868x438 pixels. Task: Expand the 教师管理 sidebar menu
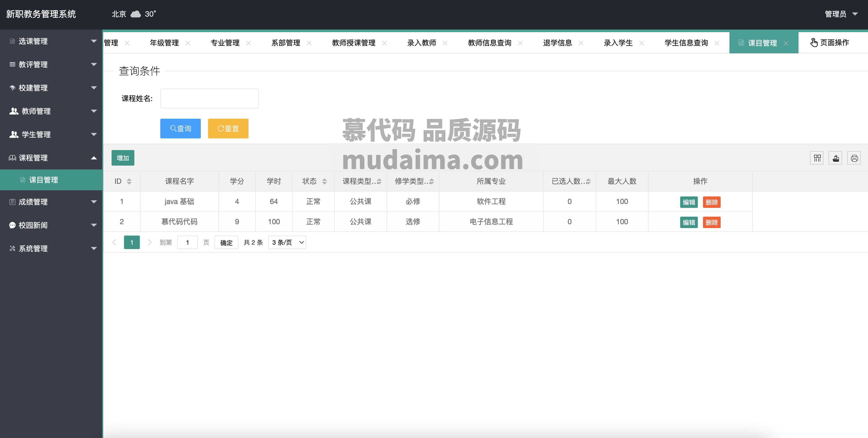click(x=51, y=111)
